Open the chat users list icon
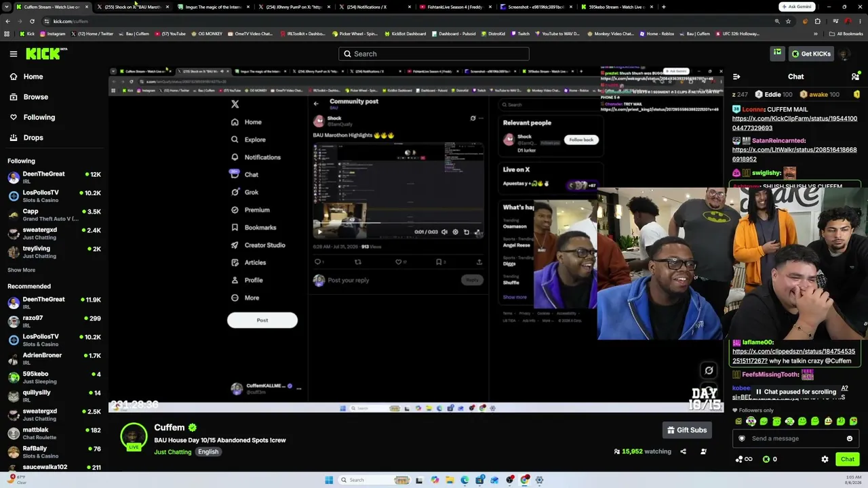The image size is (868, 488). tap(855, 77)
